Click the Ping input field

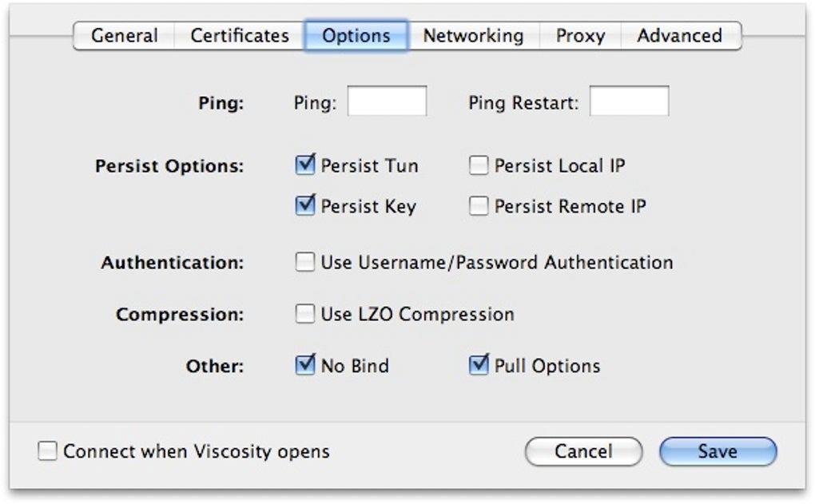(387, 102)
